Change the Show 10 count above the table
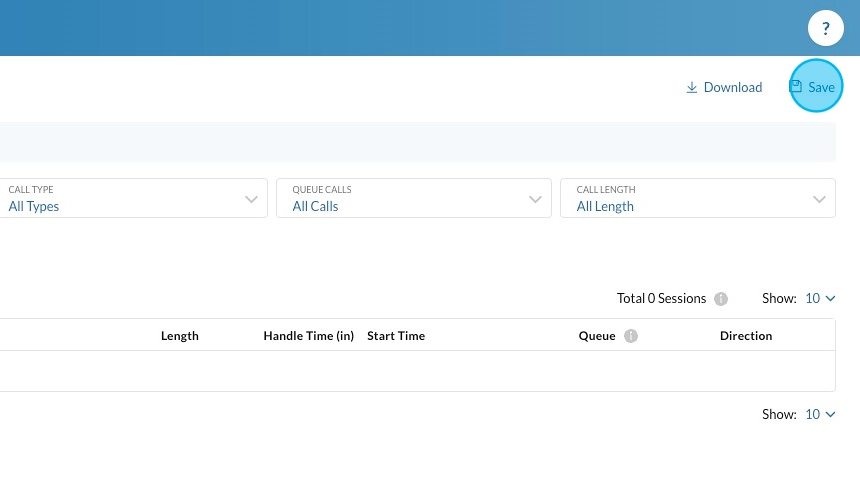Screen dimensions: 860x480 pyautogui.click(x=819, y=299)
